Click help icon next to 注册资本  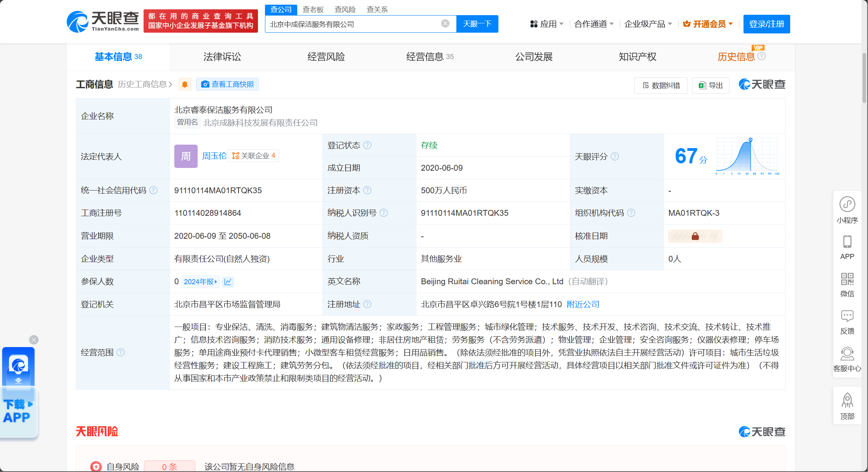[x=367, y=190]
